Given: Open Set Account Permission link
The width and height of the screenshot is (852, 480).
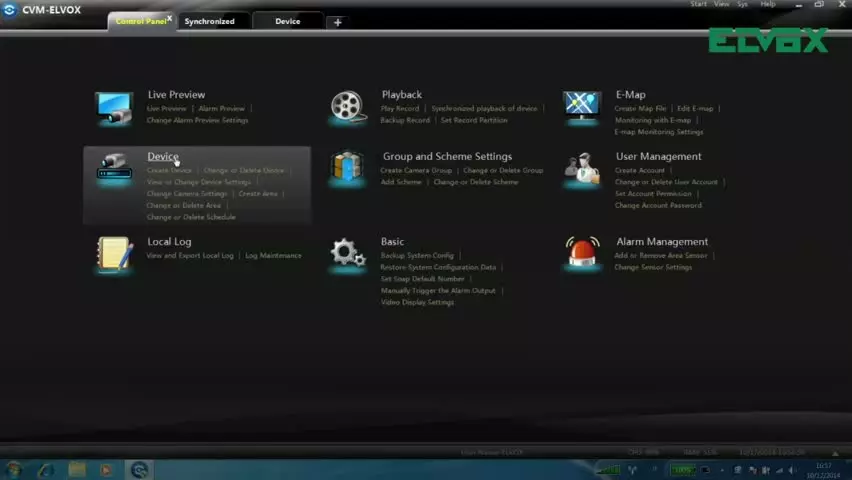Looking at the screenshot, I should tap(653, 194).
